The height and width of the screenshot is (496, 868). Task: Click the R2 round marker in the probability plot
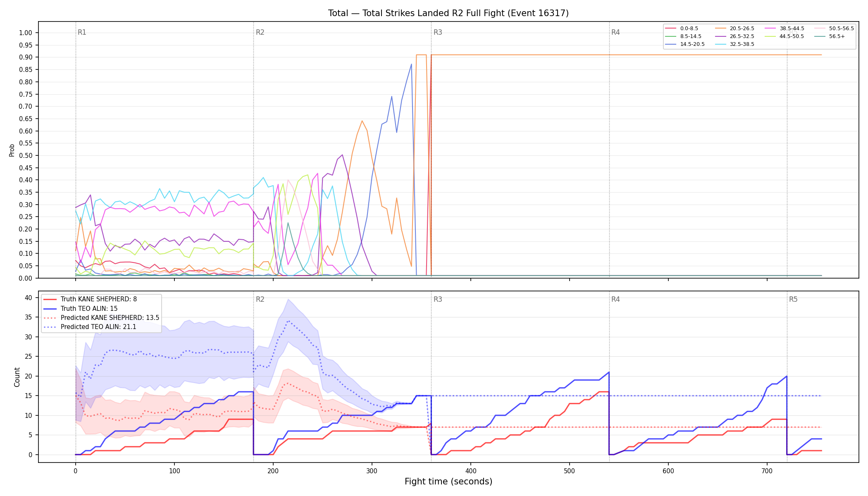[x=260, y=32]
